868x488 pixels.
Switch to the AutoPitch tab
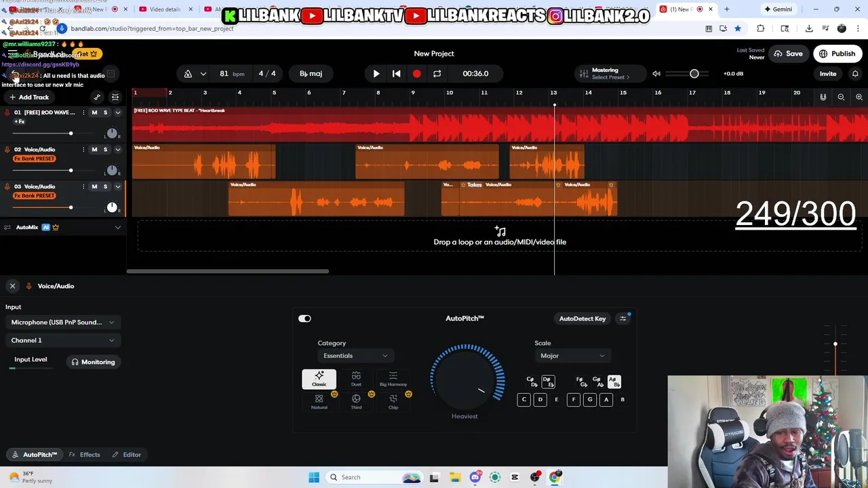click(x=35, y=455)
